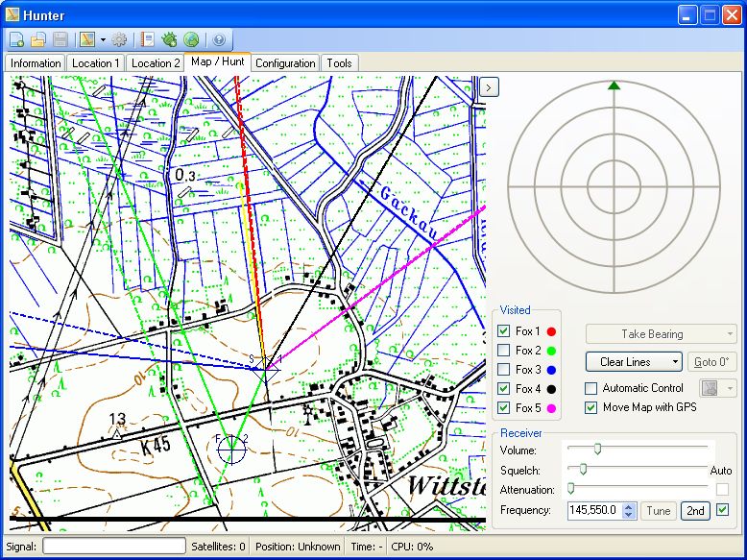Click the map icon in the toolbar
This screenshot has height=560, width=747.
tap(86, 40)
